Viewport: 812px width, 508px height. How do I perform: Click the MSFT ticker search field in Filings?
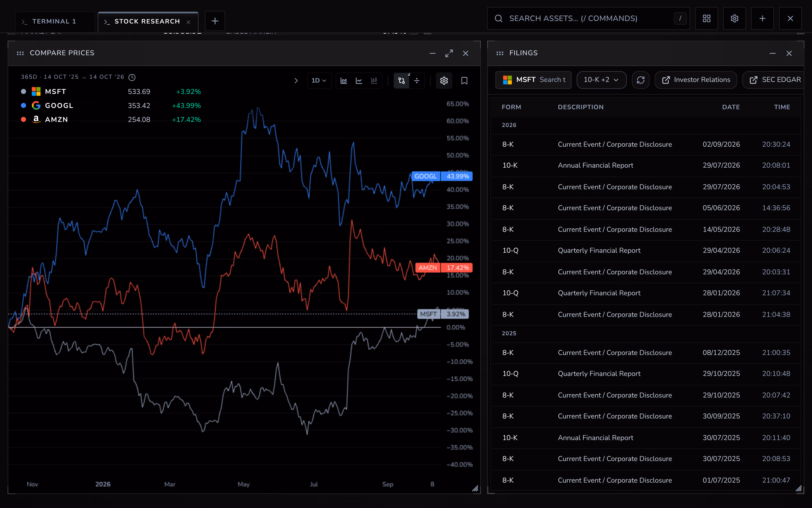point(534,80)
